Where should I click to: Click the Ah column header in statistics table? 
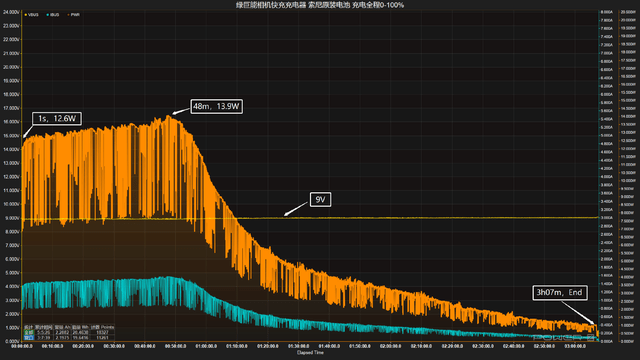(x=63, y=327)
